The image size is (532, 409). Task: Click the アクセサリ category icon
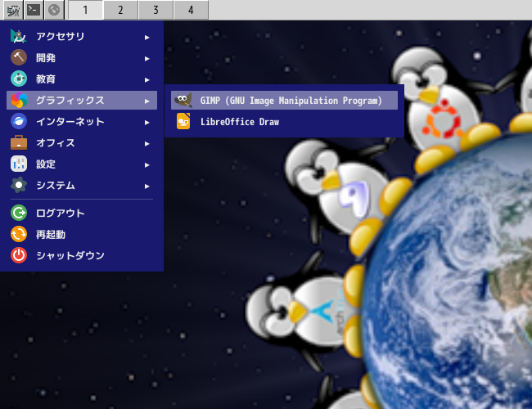tap(19, 36)
